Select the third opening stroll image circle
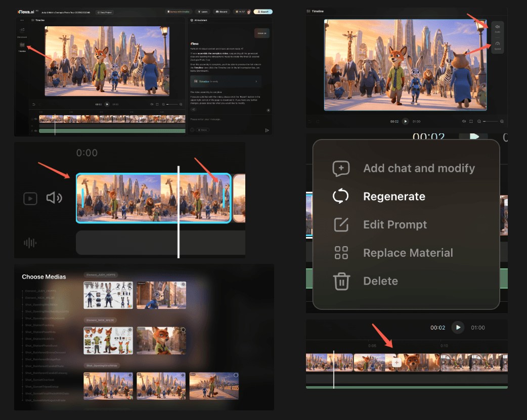Viewport: 527px width, 420px height. [x=236, y=376]
